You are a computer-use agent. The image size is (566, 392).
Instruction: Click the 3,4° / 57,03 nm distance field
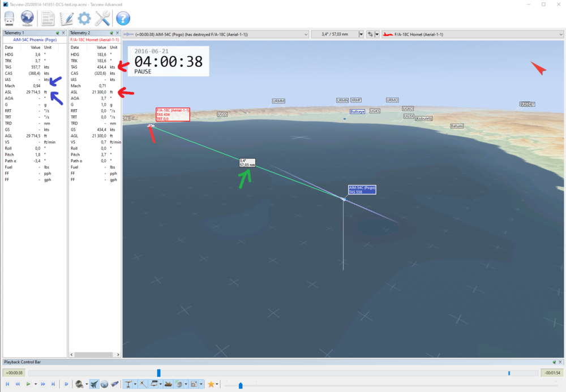pyautogui.click(x=335, y=35)
